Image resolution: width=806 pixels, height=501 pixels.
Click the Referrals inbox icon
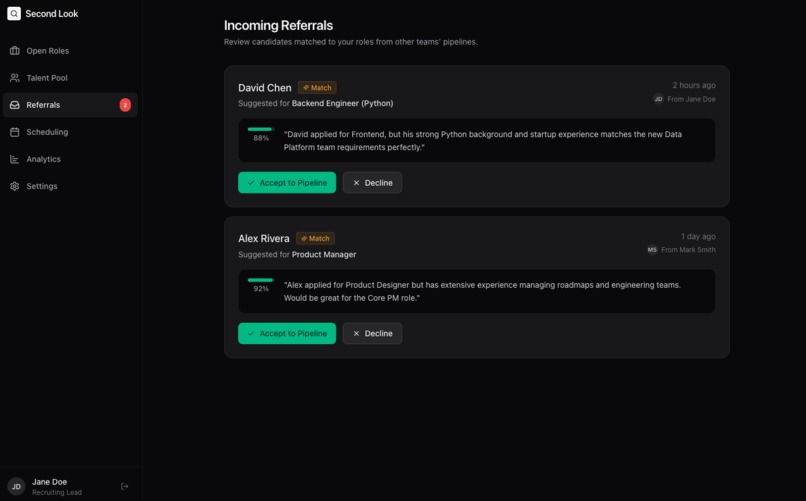pyautogui.click(x=14, y=105)
